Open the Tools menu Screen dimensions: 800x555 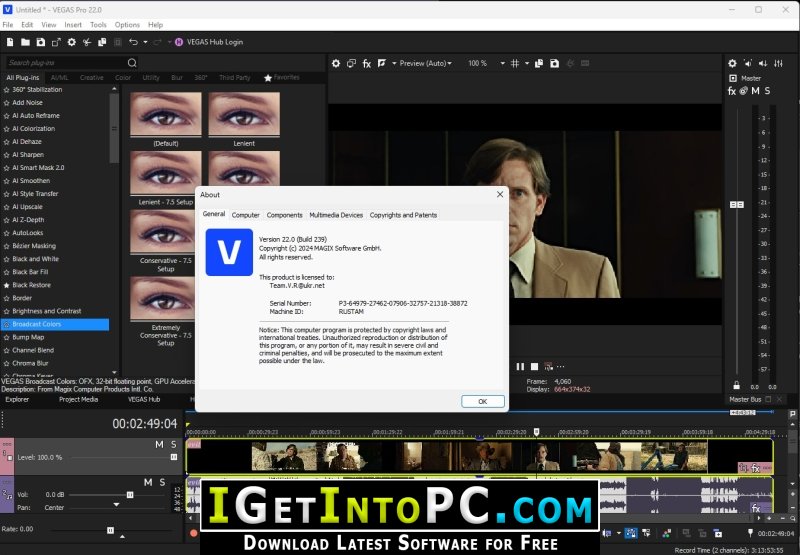click(x=98, y=24)
